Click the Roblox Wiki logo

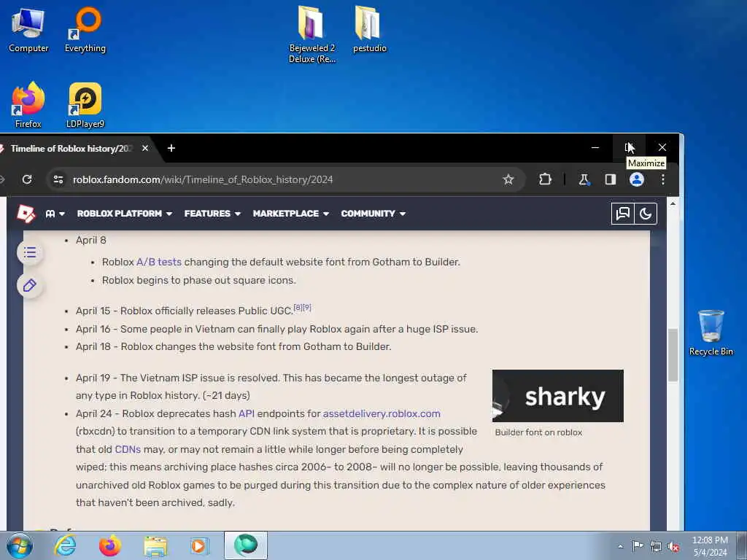click(26, 214)
